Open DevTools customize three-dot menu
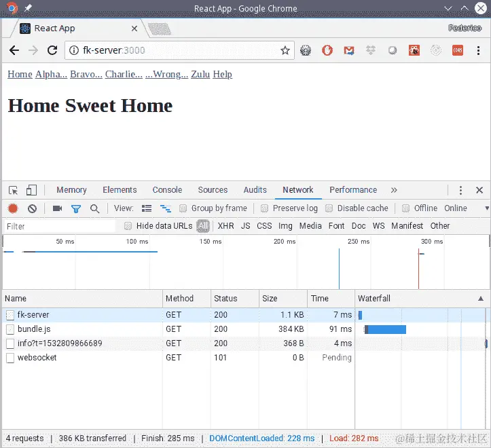The width and height of the screenshot is (491, 448). click(x=460, y=190)
